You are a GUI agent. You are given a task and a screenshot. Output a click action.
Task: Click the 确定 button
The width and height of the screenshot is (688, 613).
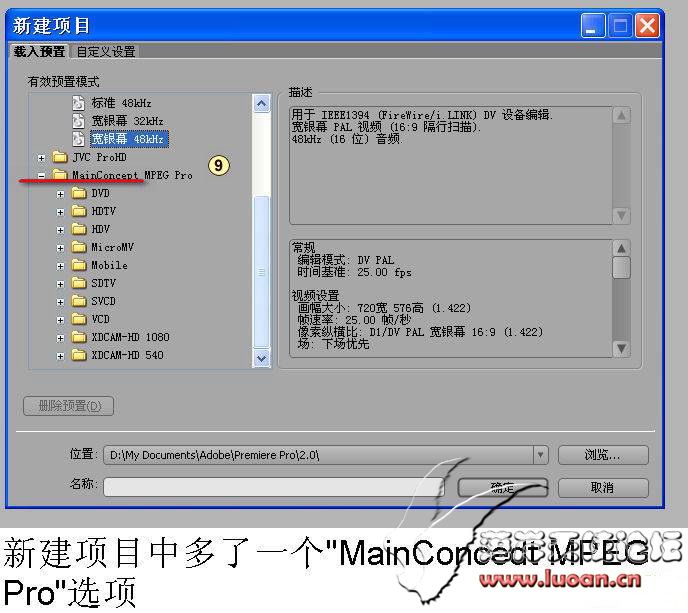pos(502,488)
